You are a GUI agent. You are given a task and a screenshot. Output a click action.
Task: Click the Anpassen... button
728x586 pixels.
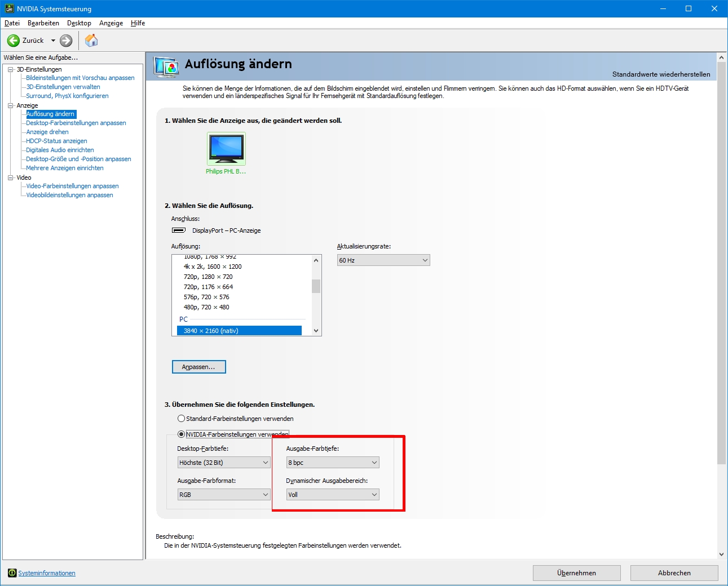click(x=198, y=367)
